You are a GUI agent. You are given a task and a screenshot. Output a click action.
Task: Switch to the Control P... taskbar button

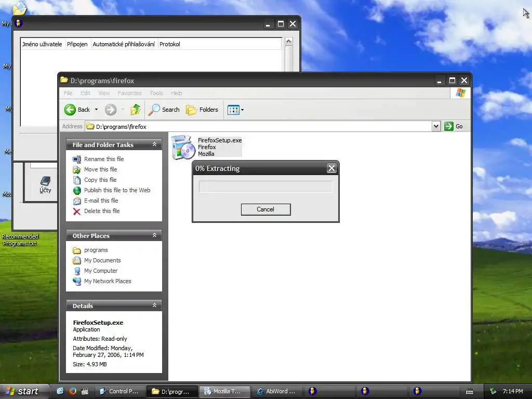119,391
